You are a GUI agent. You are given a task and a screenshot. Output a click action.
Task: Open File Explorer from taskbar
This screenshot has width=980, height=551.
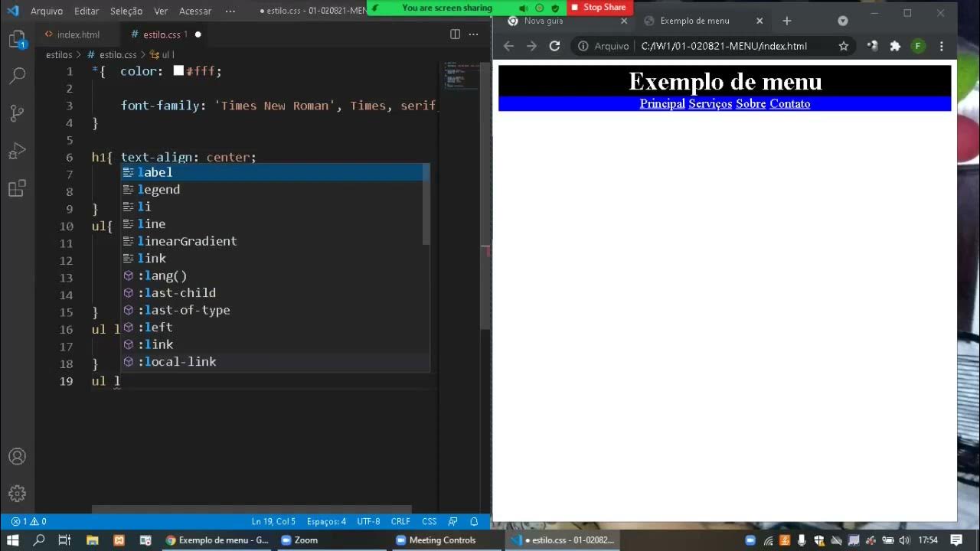(x=92, y=540)
